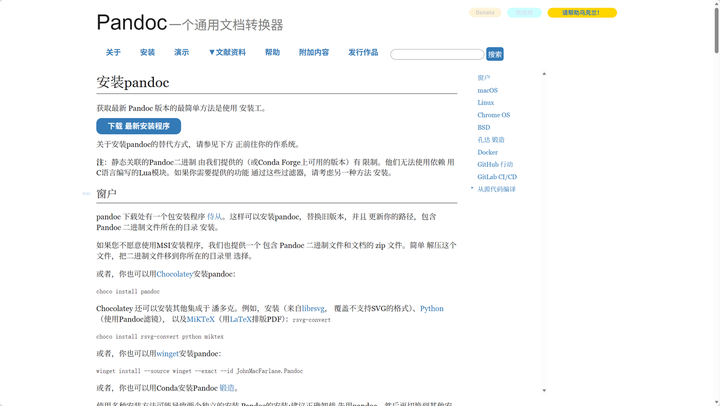This screenshot has height=406, width=720.
Task: Click the page vertical scrollbar thumb
Action: click(716, 30)
